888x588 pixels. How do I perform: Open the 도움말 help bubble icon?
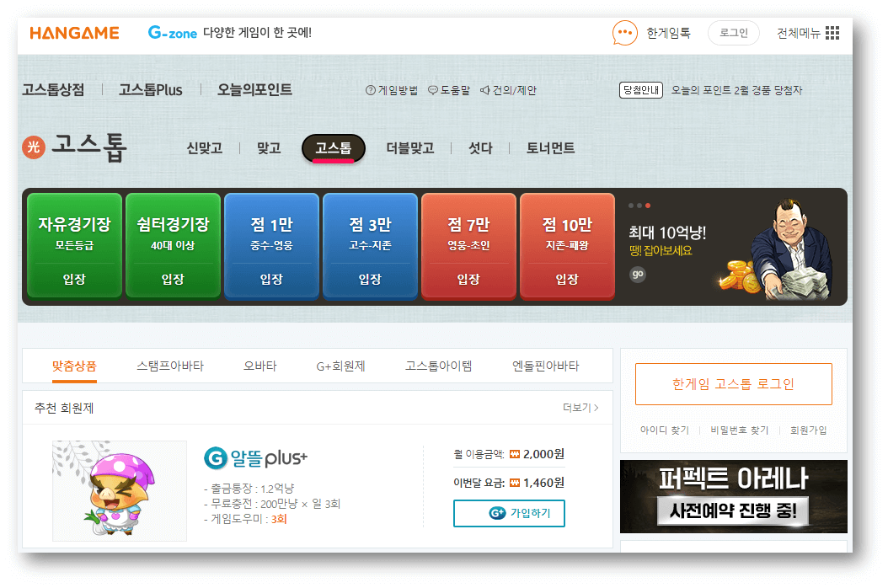pos(434,90)
